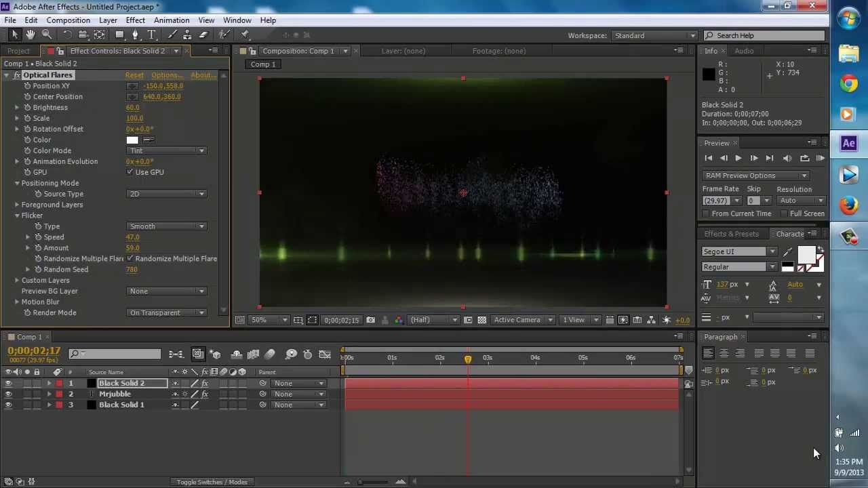Open the Color Mode Tint dropdown
Screen dimensions: 868x488
[x=167, y=151]
